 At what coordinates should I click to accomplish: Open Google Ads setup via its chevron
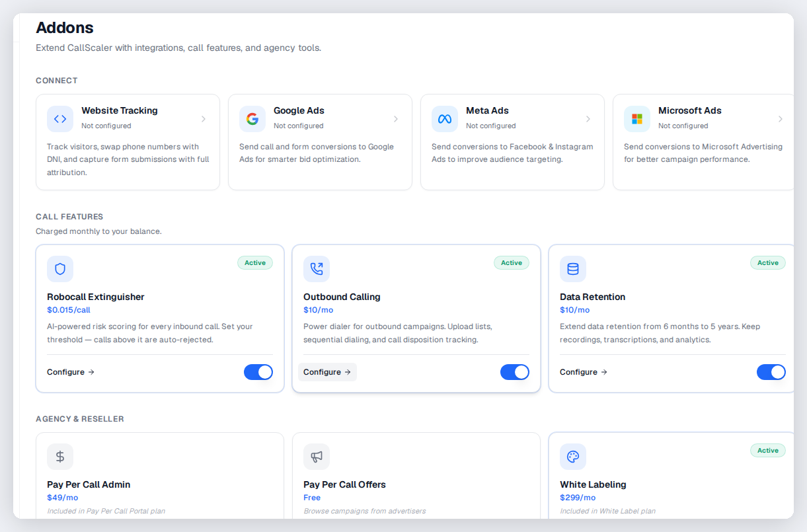point(396,119)
